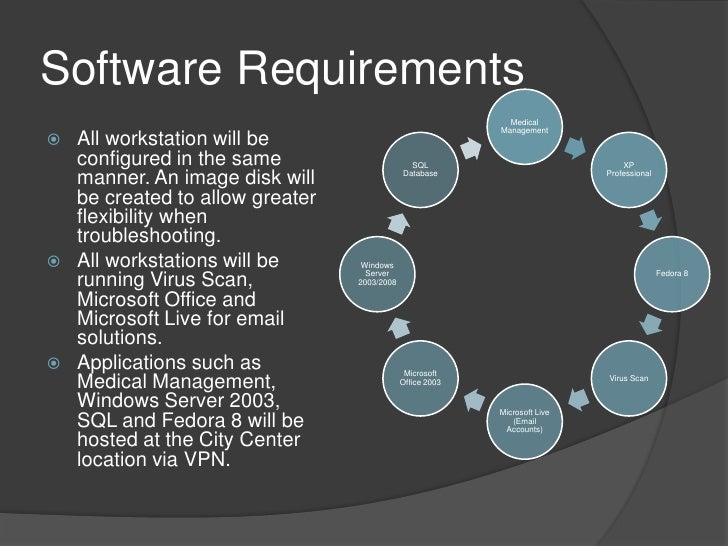Click the line 'location via VPN.'
This screenshot has height=546, width=728.
coord(154,459)
